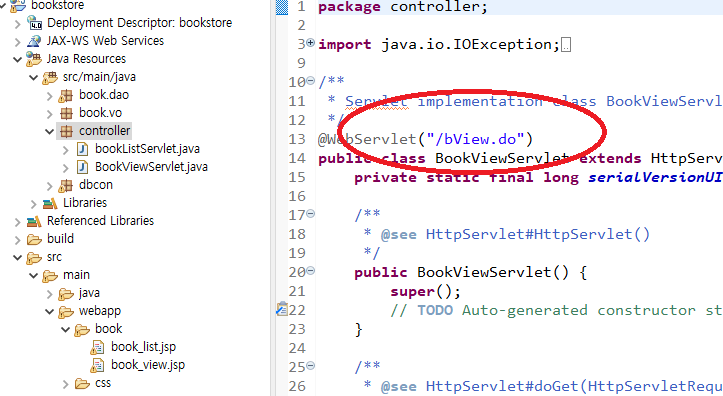Click the HttpServlet#HttpServlet() Javadoc link
Viewport: 723px width, 396px height.
538,234
